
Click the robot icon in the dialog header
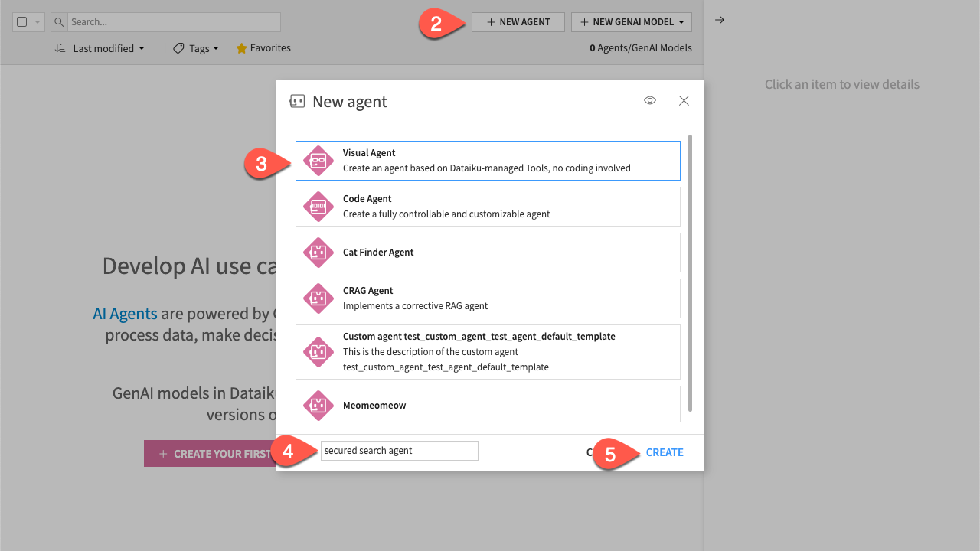(x=297, y=100)
